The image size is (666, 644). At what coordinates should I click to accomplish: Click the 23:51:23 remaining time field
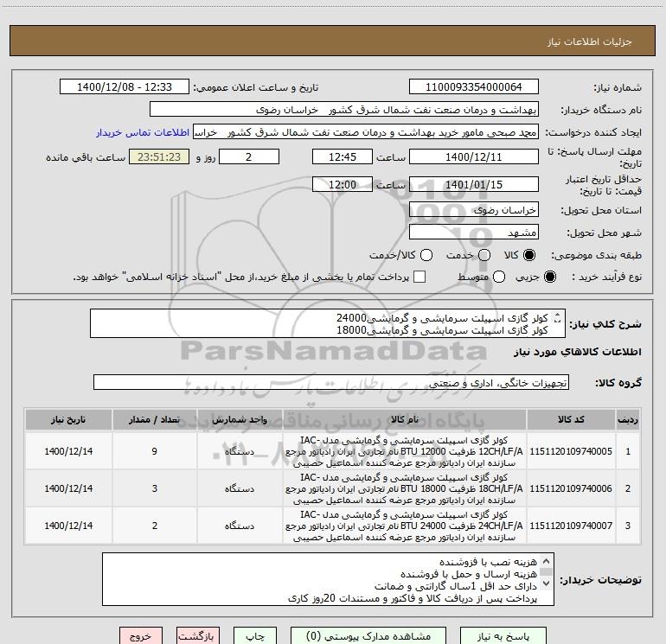(159, 156)
